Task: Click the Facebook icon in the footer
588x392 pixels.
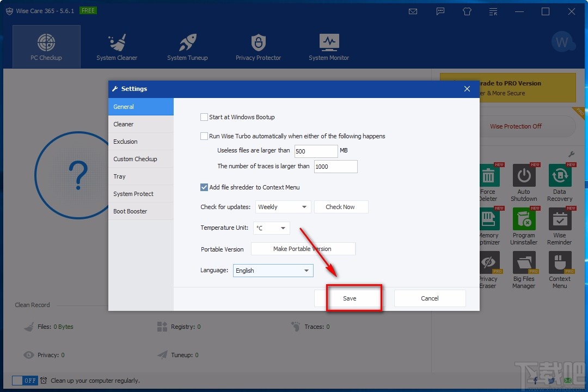Action: (x=535, y=381)
